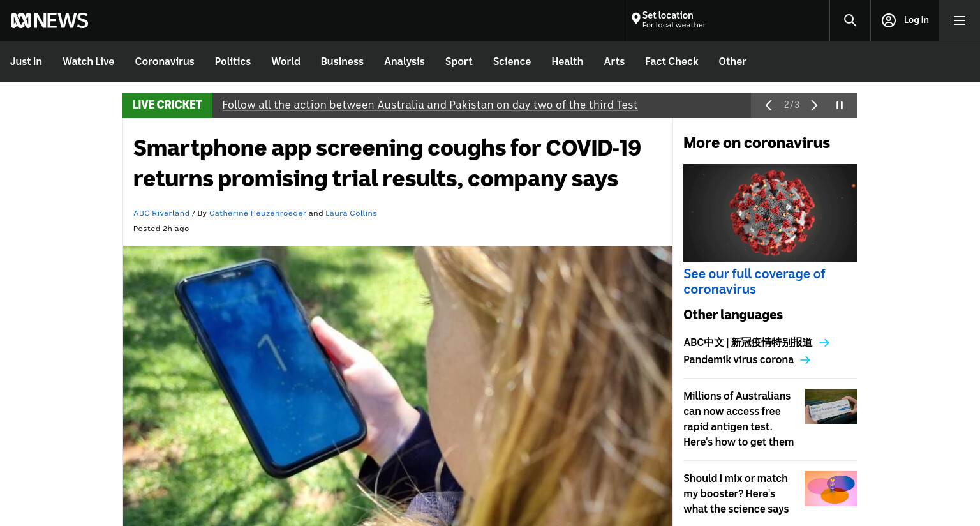
Task: Open Pandemik virus corona link
Action: pyautogui.click(x=738, y=359)
